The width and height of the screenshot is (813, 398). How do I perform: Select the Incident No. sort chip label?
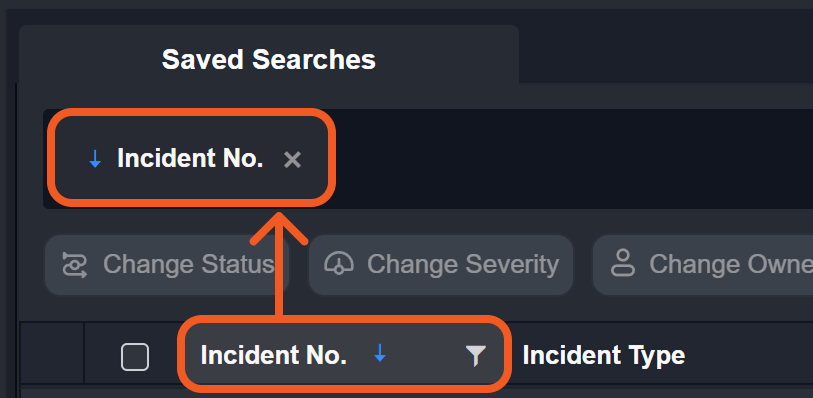[190, 158]
